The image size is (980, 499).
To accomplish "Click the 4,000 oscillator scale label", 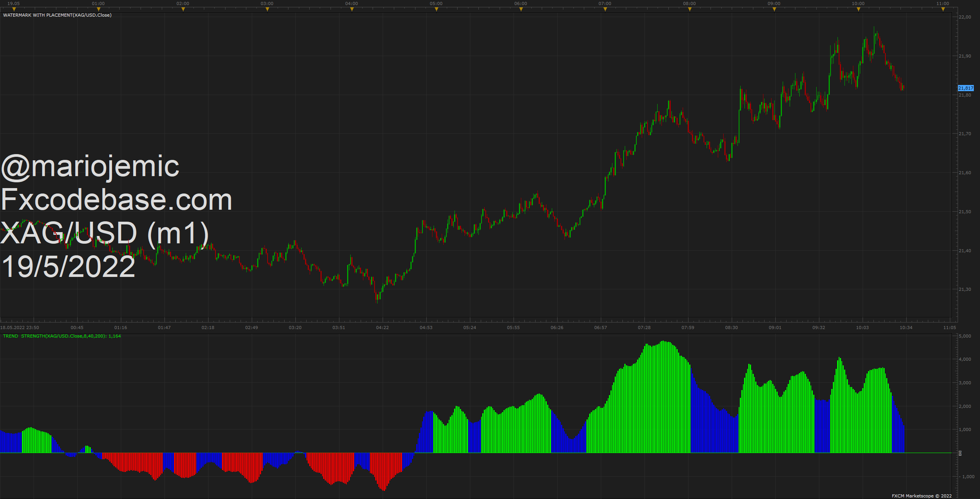I will (x=965, y=359).
